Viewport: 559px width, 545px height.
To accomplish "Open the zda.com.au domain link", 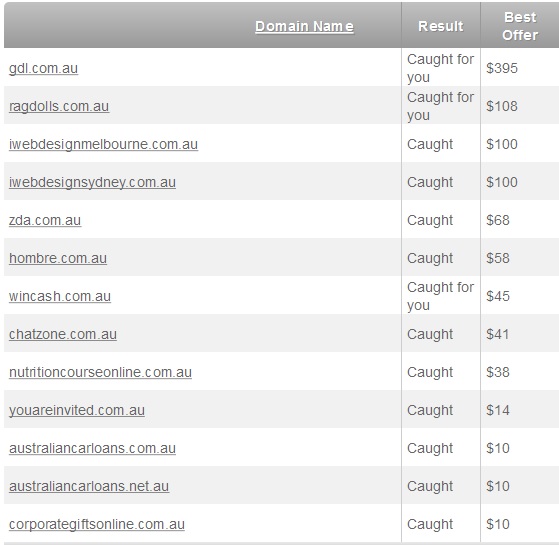I will pos(45,220).
